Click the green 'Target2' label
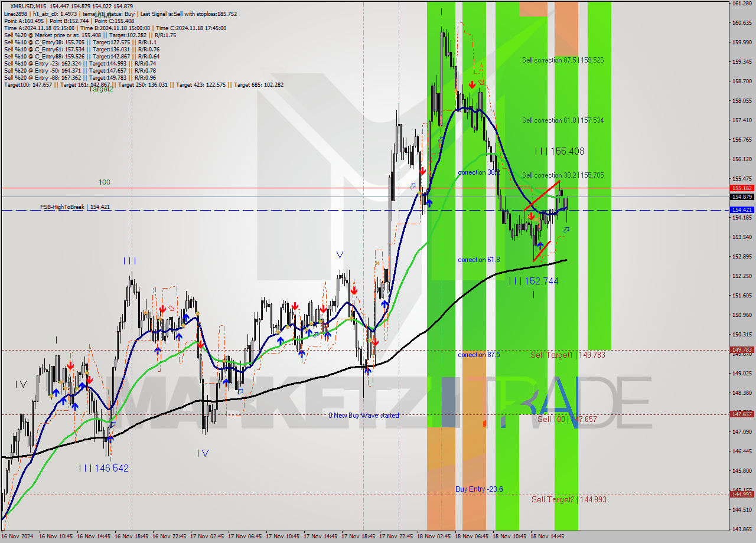Image resolution: width=756 pixels, height=543 pixels. click(x=102, y=89)
